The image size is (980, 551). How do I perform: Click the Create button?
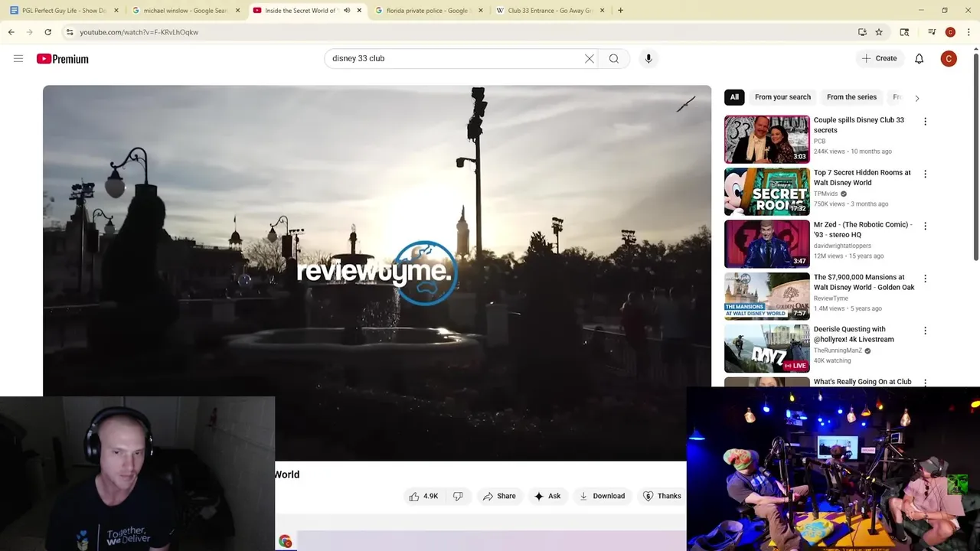coord(879,58)
